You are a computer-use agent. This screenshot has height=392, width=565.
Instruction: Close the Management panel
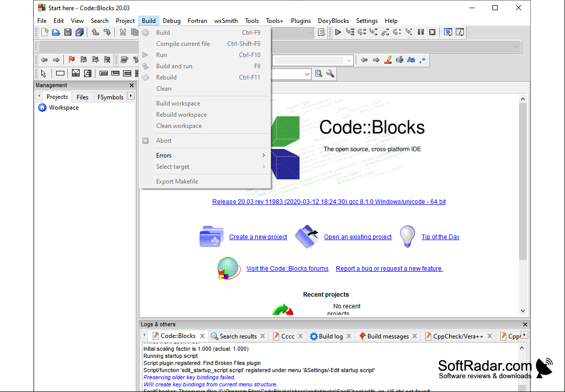pyautogui.click(x=132, y=85)
